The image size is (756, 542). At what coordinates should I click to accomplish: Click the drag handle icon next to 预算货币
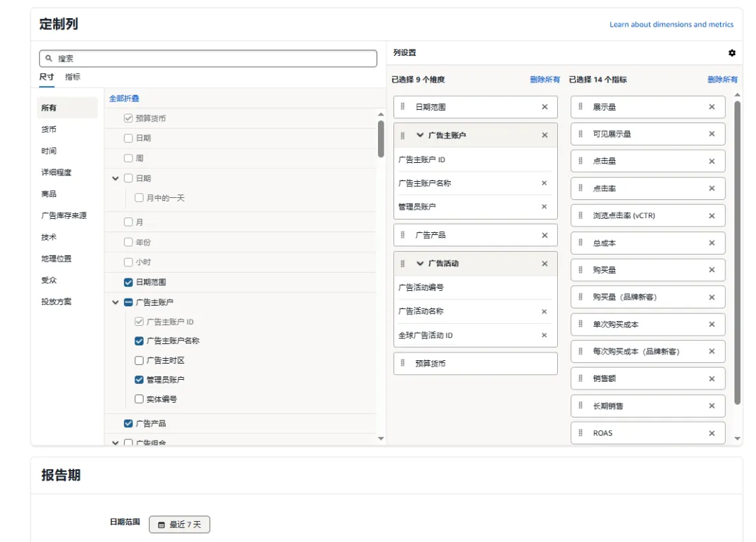pos(402,363)
